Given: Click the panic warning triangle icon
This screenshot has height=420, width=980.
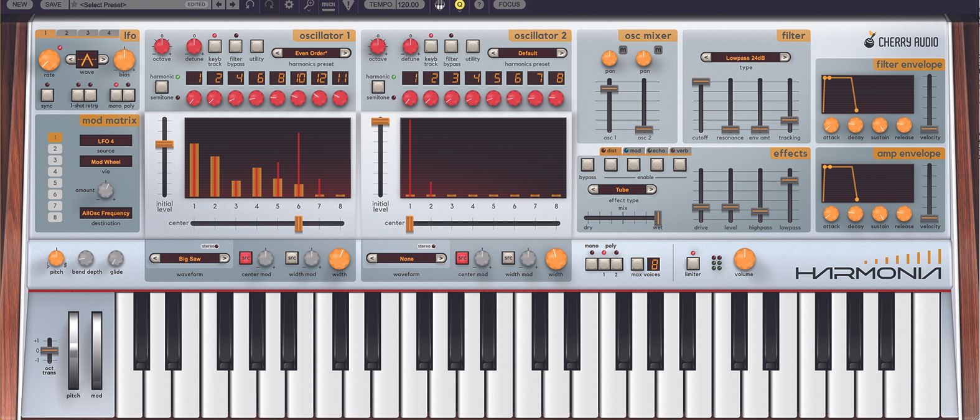Looking at the screenshot, I should coord(348,4).
